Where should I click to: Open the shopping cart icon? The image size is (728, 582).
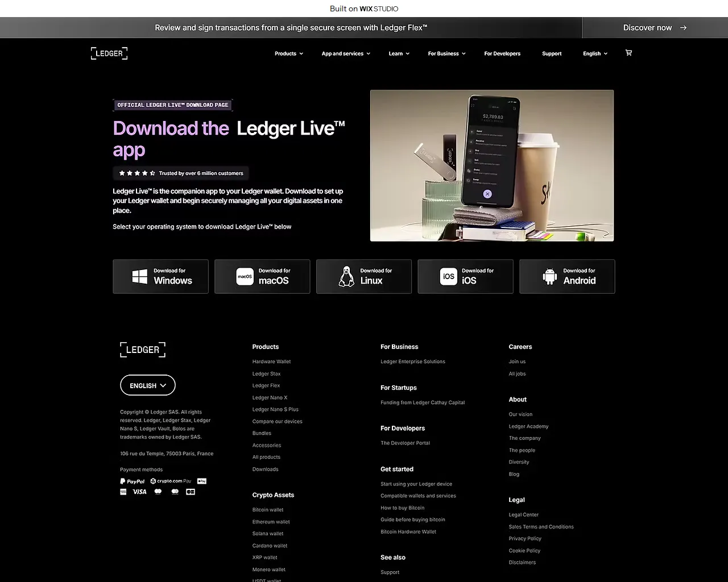pyautogui.click(x=628, y=53)
